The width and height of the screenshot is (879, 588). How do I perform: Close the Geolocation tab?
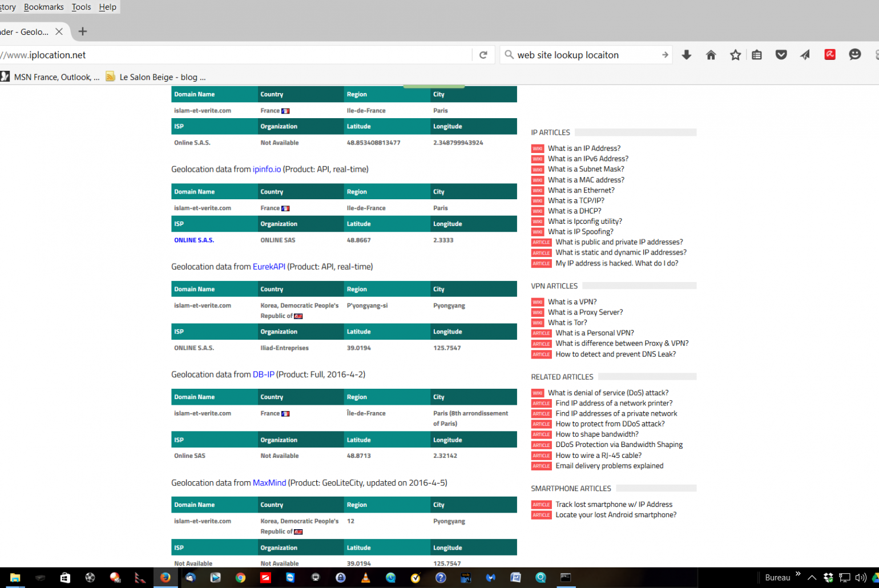[59, 31]
